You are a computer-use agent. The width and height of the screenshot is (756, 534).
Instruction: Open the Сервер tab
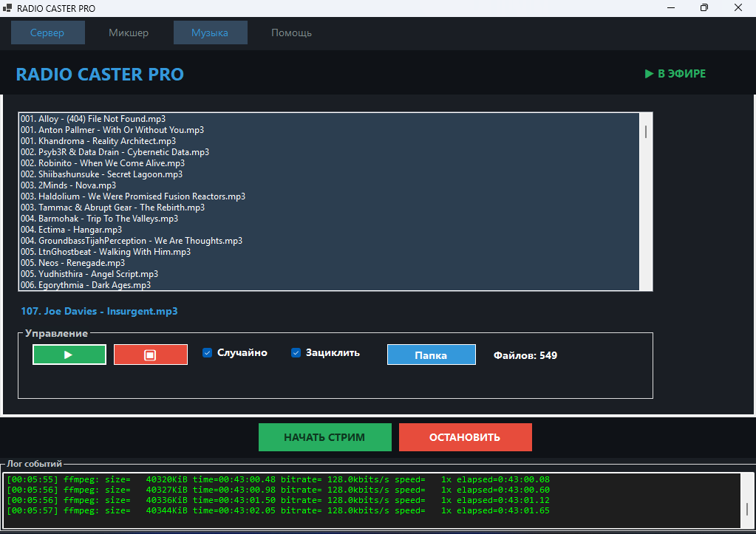(x=47, y=33)
